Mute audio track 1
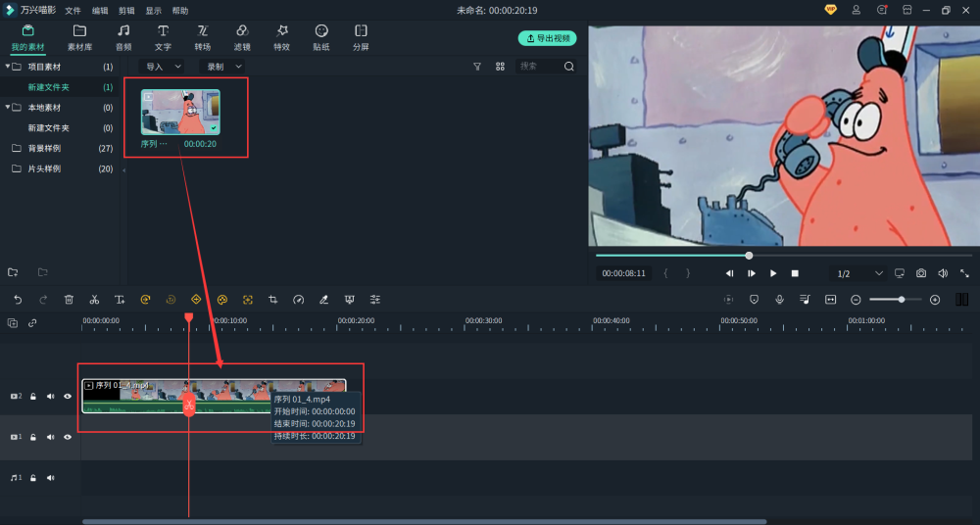 tap(51, 478)
